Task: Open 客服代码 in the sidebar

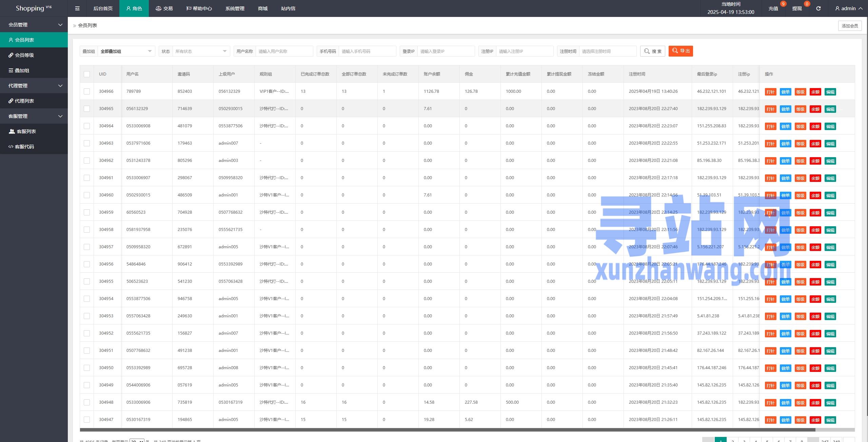Action: point(34,147)
